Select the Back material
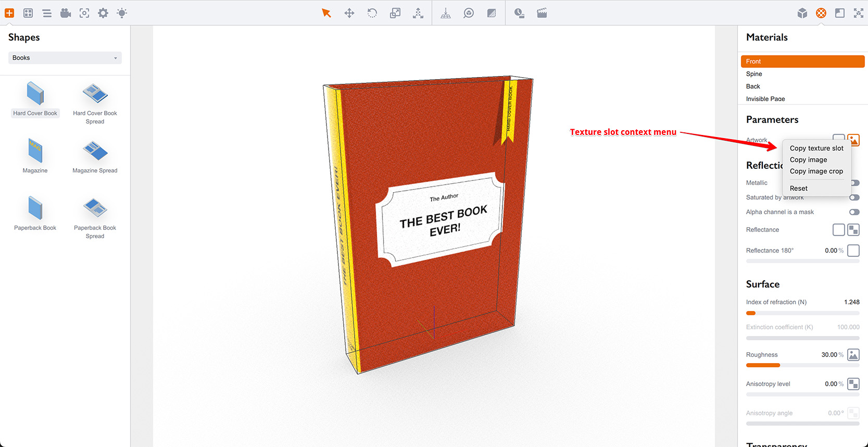This screenshot has height=447, width=868. pyautogui.click(x=753, y=86)
